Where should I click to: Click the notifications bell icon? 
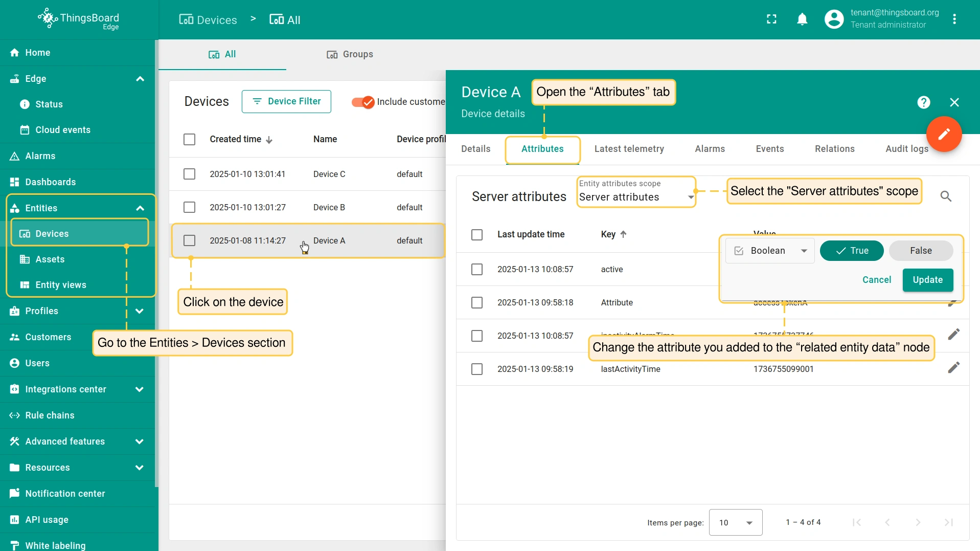(x=802, y=19)
